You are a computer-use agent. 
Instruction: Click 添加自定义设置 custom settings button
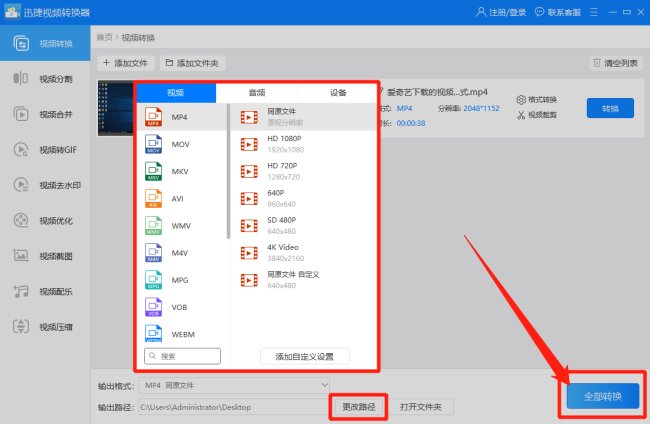pos(305,356)
